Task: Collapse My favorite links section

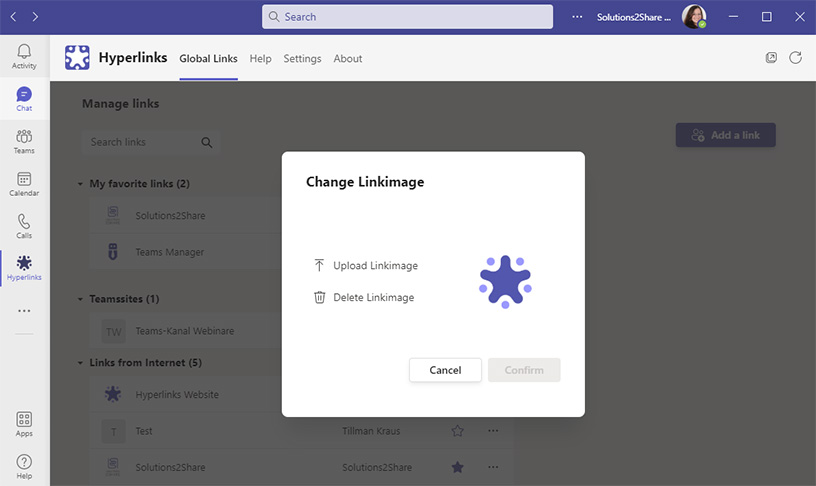Action: pyautogui.click(x=80, y=184)
